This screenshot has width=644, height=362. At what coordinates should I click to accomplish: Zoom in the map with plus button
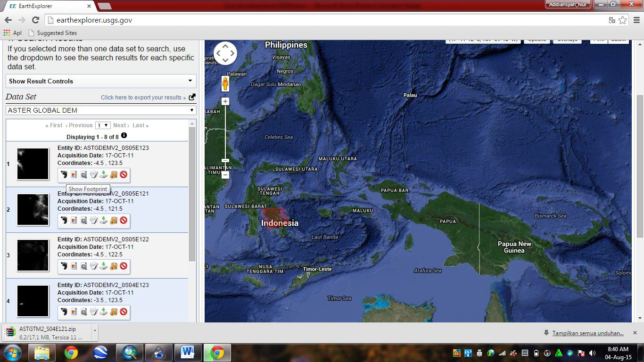coord(225,101)
